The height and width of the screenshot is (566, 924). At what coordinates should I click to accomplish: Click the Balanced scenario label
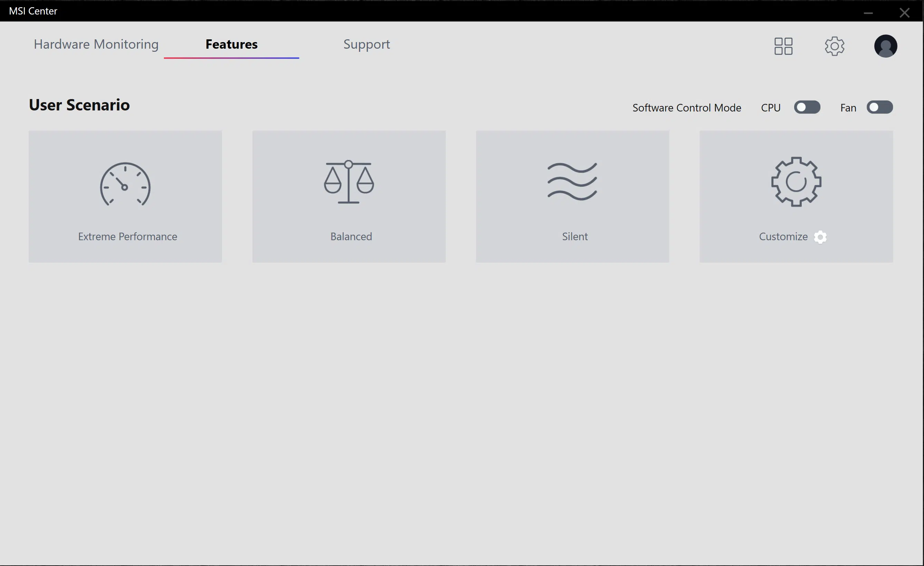351,236
